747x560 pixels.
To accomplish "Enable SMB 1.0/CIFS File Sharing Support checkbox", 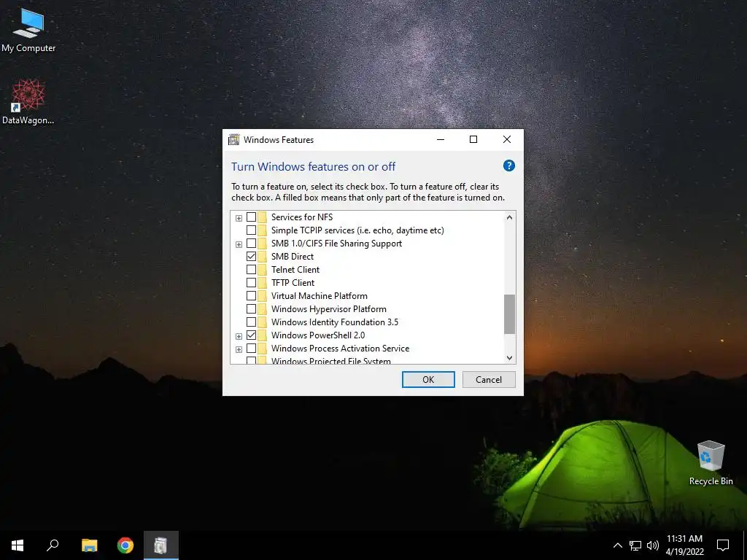I will [x=251, y=244].
